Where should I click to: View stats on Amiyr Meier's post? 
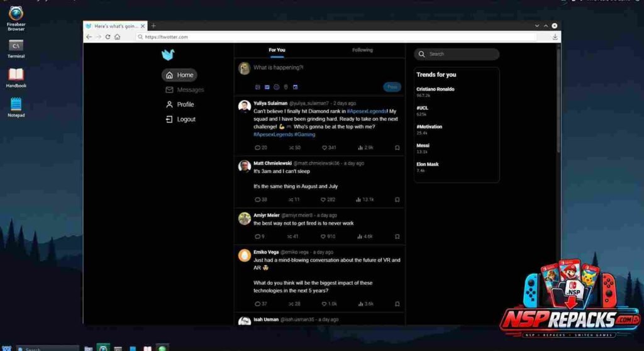point(365,237)
